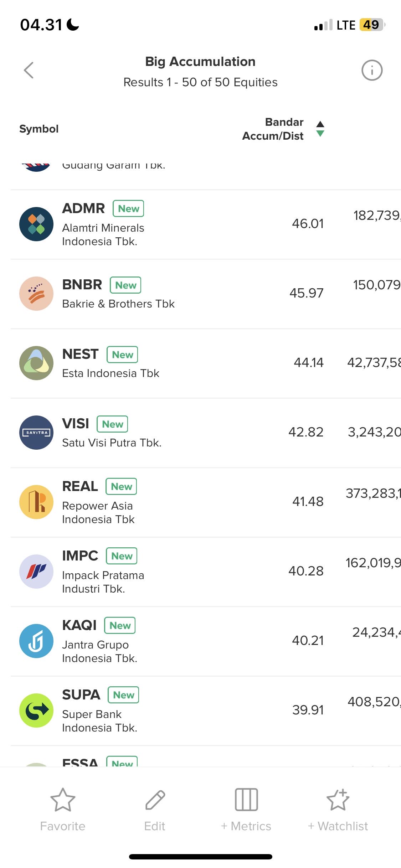
Task: Toggle sort arrows beside Bandar Accum/Dist
Action: 320,129
